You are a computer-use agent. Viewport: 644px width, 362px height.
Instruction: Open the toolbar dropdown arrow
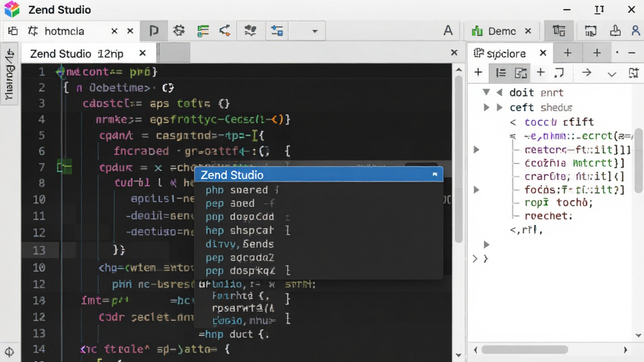[x=314, y=31]
